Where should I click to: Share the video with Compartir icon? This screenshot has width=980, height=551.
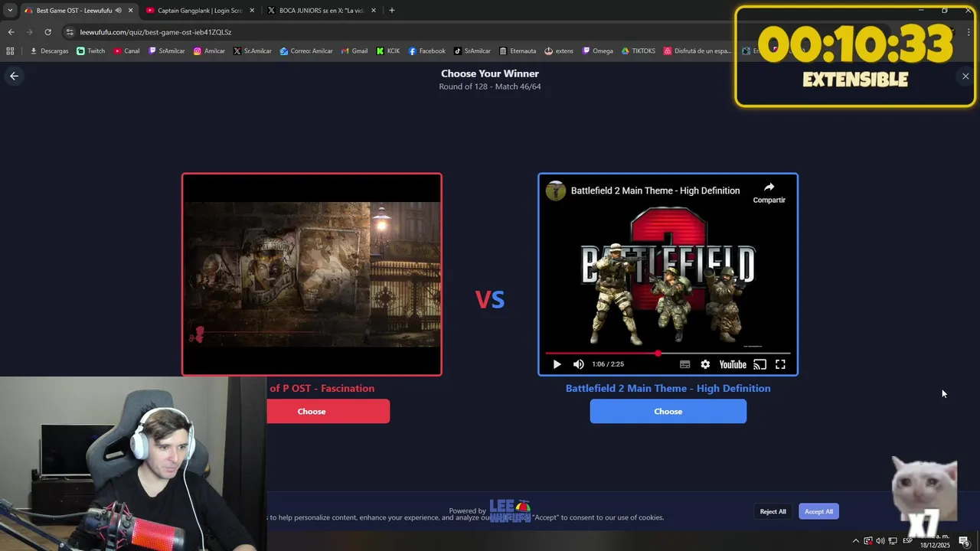click(769, 191)
